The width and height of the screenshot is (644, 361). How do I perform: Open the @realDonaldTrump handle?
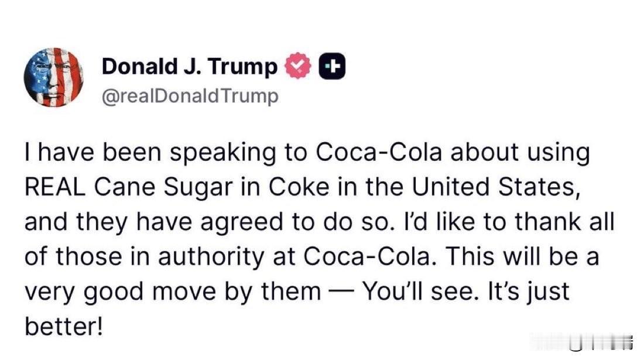[x=190, y=96]
